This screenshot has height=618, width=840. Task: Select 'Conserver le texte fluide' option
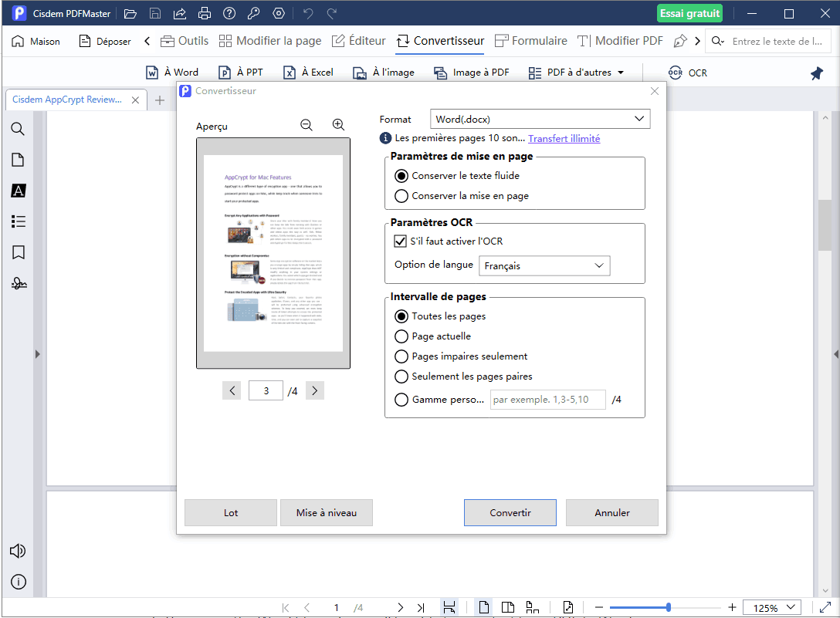[456, 176]
